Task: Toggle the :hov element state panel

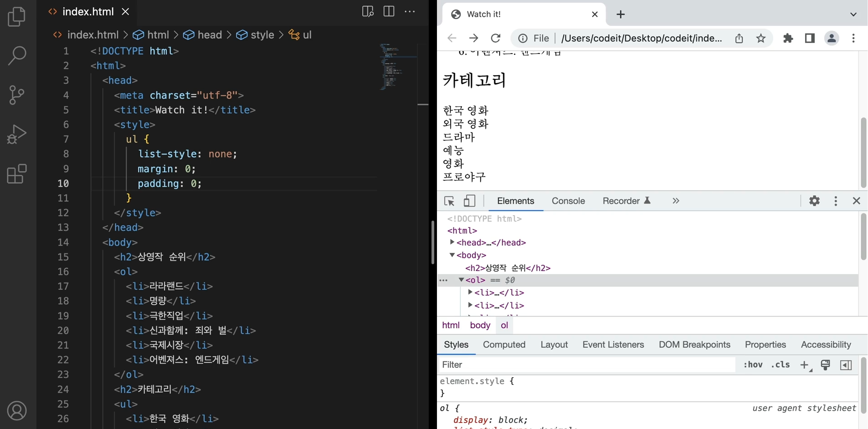Action: pos(753,365)
